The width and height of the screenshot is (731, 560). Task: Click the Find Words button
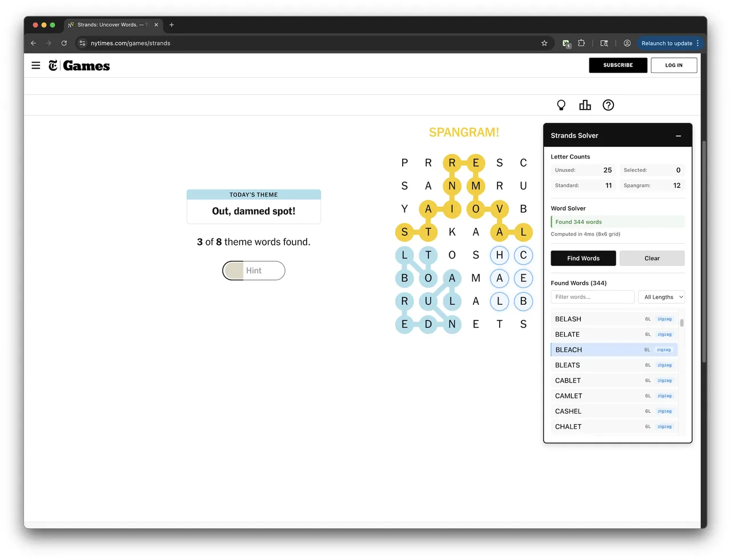point(583,259)
